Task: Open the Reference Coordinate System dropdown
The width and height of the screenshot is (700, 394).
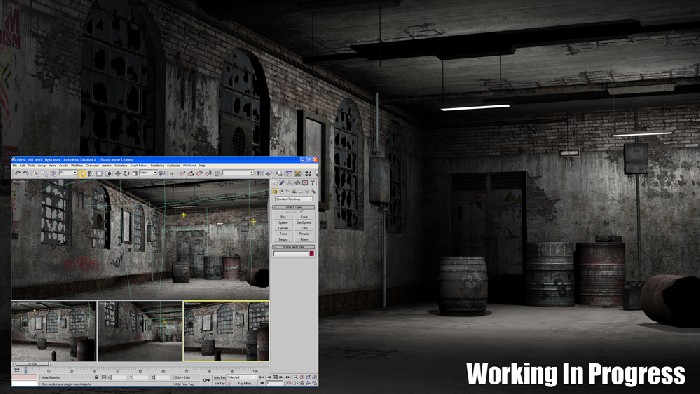Action: pyautogui.click(x=148, y=172)
